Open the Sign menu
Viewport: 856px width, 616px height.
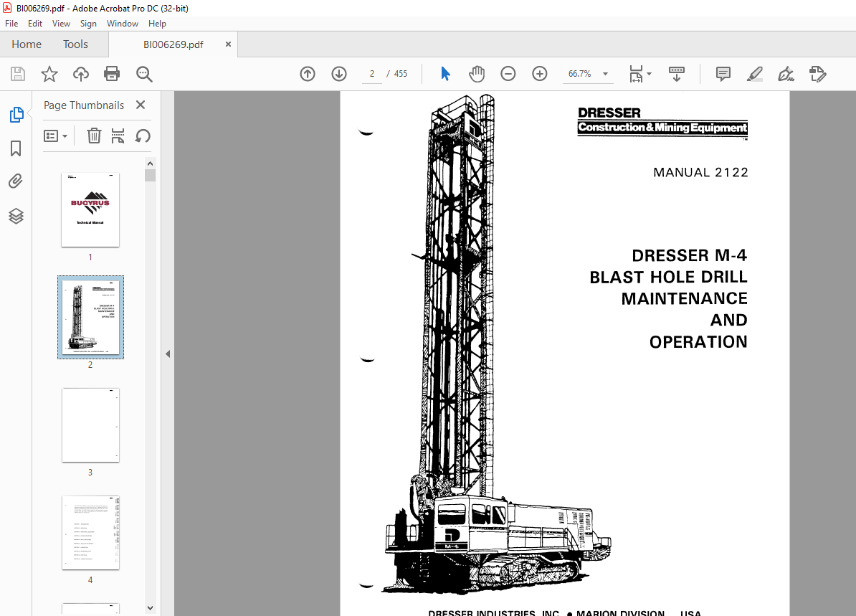coord(88,24)
